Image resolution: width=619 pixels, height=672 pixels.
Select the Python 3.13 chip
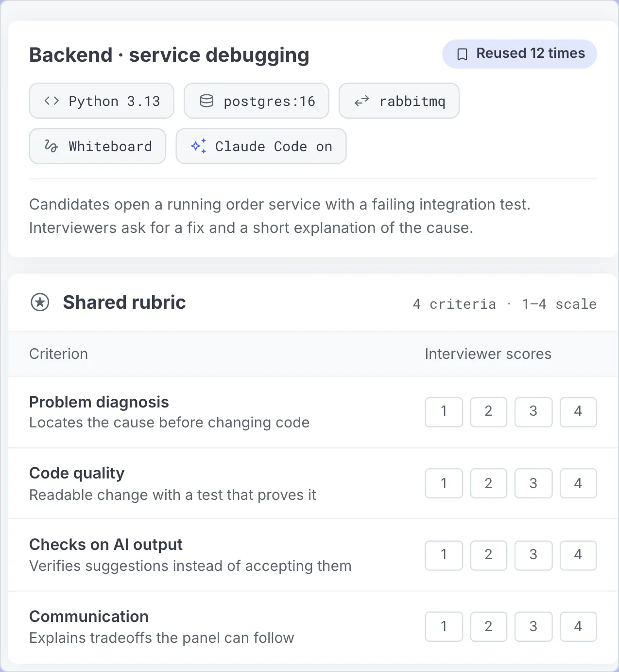click(102, 101)
